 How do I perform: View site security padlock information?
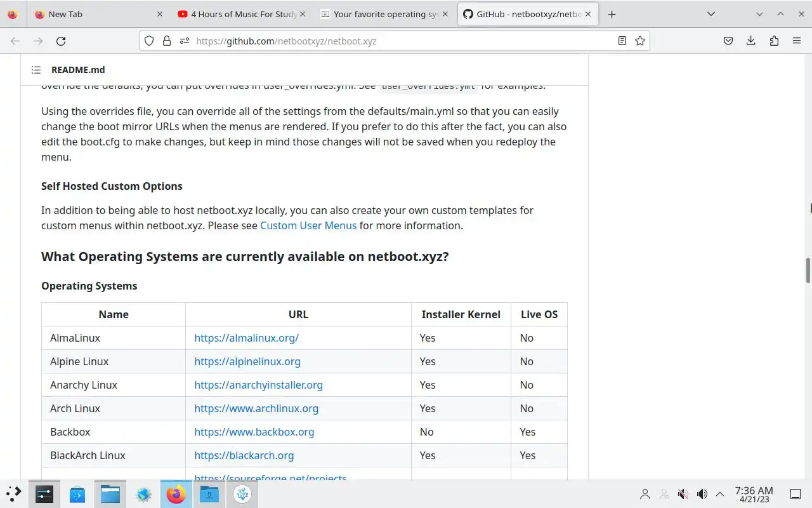click(167, 41)
